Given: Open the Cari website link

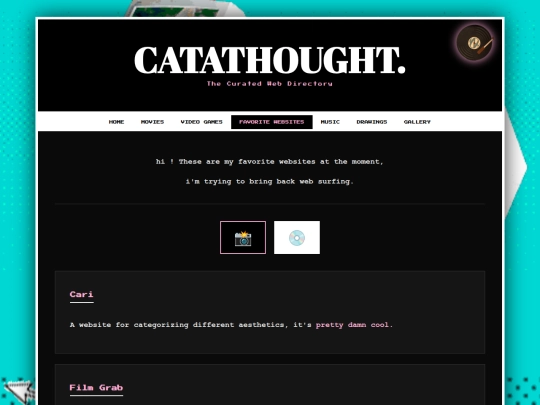Looking at the screenshot, I should pos(82,294).
